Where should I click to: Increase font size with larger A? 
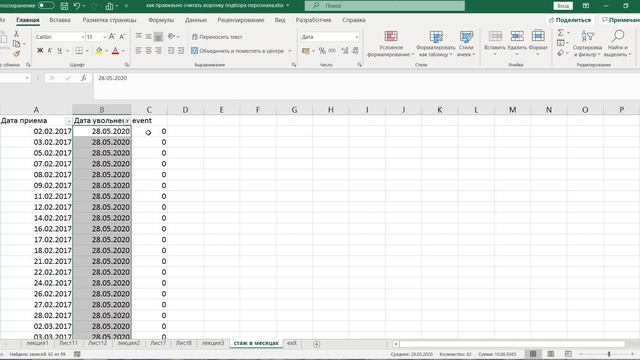point(112,37)
